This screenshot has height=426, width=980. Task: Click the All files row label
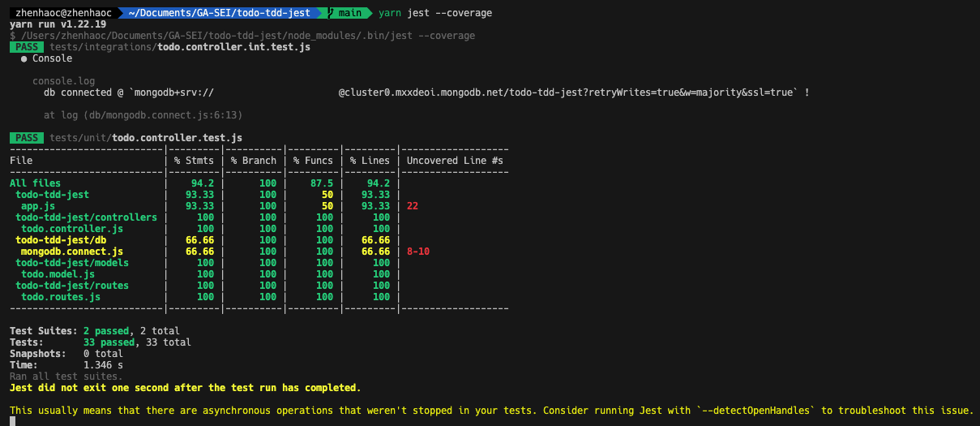point(36,183)
